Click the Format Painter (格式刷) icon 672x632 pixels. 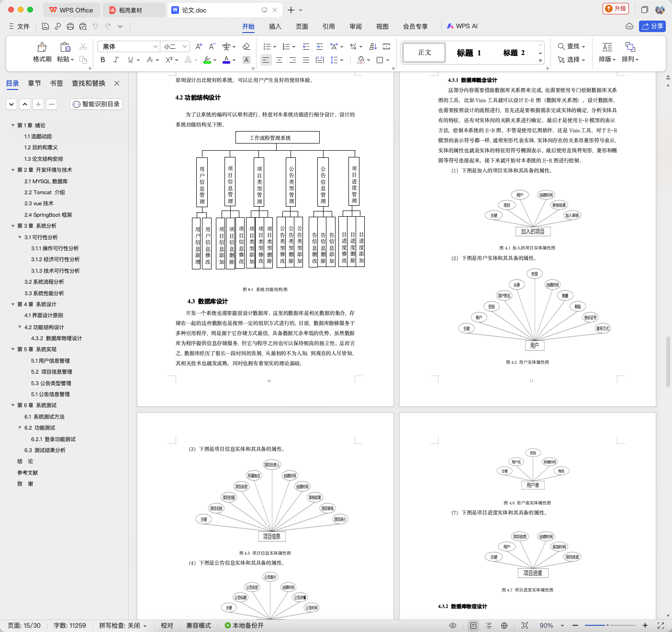(x=42, y=47)
